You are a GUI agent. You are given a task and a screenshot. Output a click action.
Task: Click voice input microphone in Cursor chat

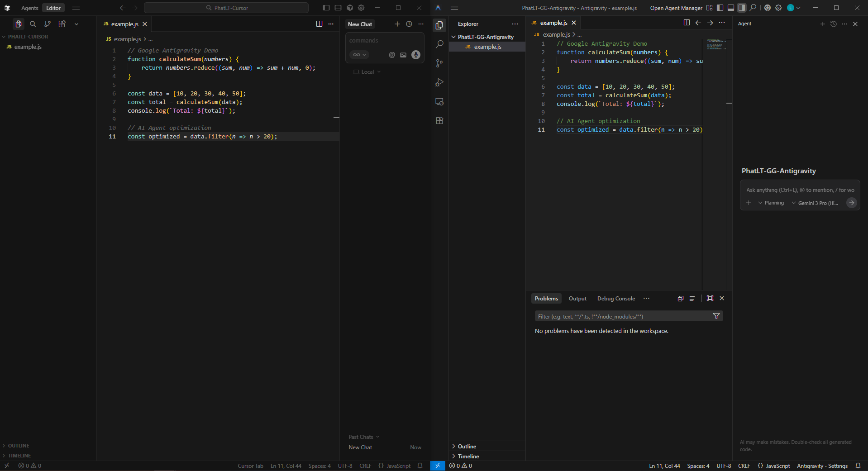click(x=415, y=55)
